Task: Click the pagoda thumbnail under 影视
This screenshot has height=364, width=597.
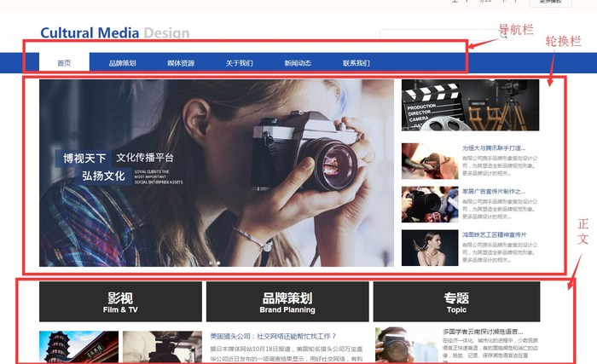Action: [78, 347]
